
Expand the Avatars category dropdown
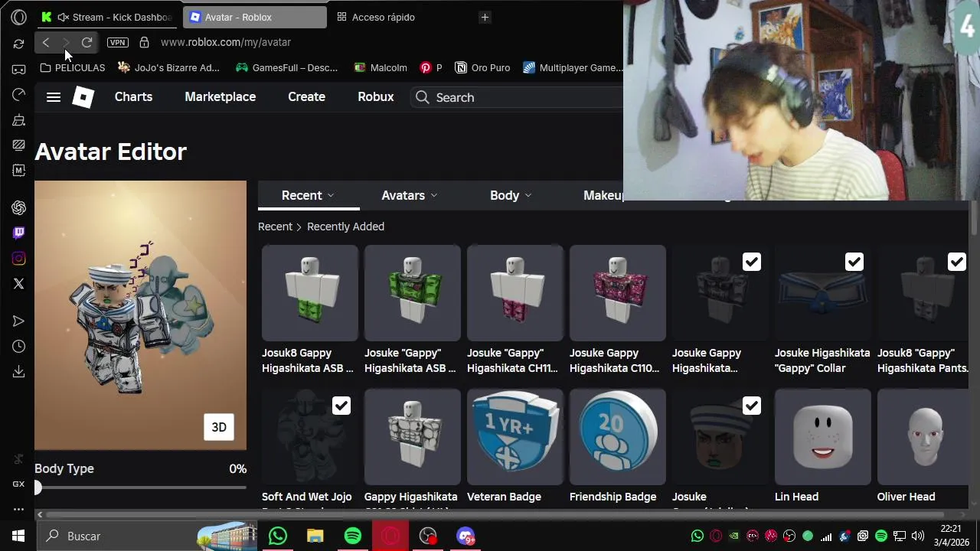point(410,195)
